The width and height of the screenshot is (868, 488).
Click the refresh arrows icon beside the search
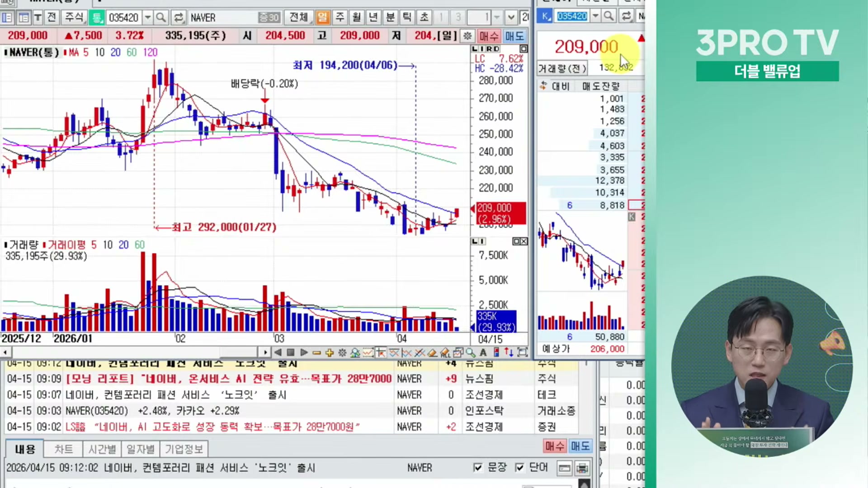coord(179,18)
